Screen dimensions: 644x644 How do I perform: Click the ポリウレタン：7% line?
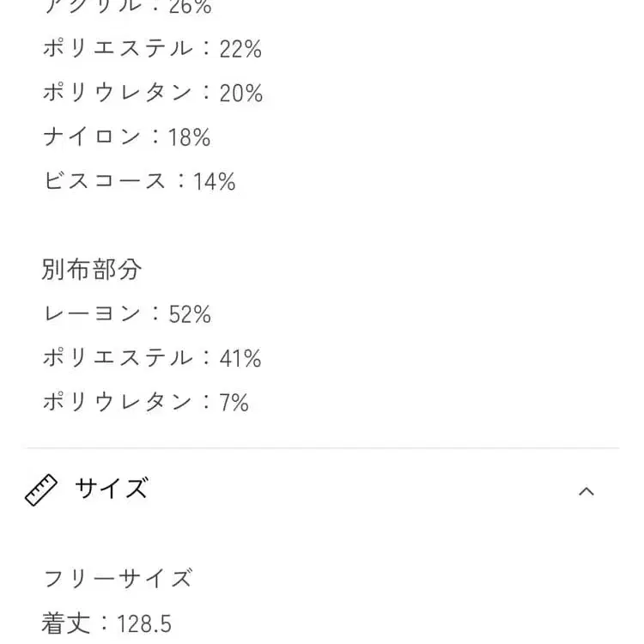pos(146,402)
